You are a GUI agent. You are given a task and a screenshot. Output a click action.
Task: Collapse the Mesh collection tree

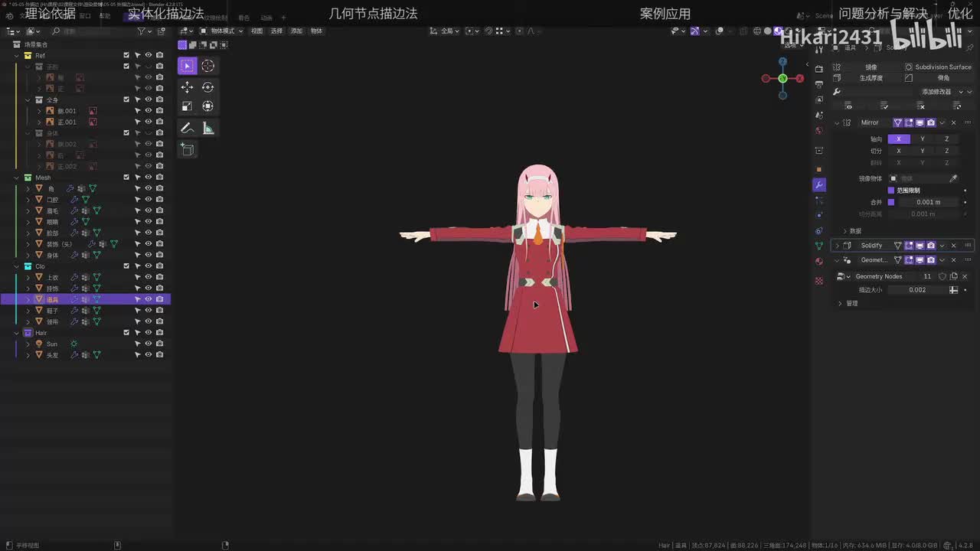pos(18,178)
